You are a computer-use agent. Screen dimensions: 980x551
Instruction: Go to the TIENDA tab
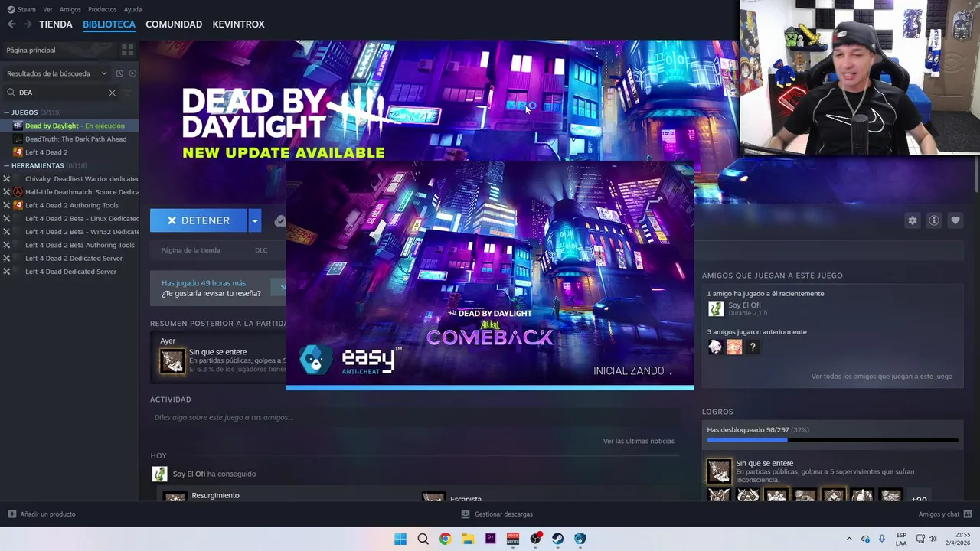click(56, 24)
